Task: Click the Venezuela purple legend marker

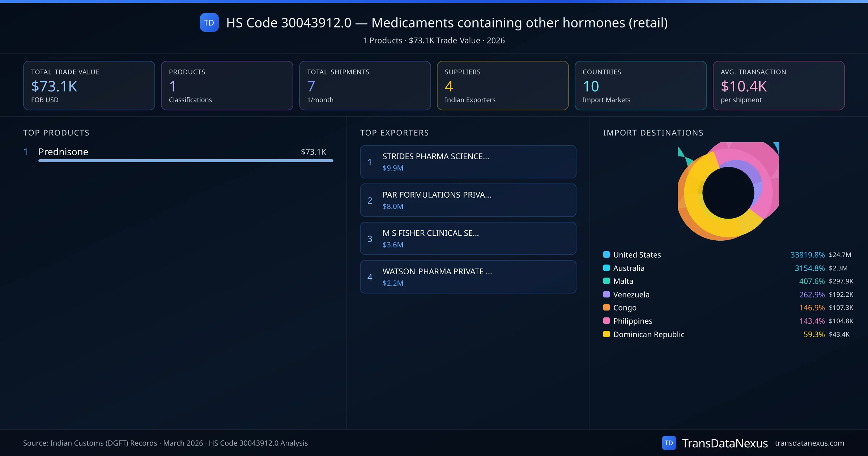Action: tap(606, 294)
